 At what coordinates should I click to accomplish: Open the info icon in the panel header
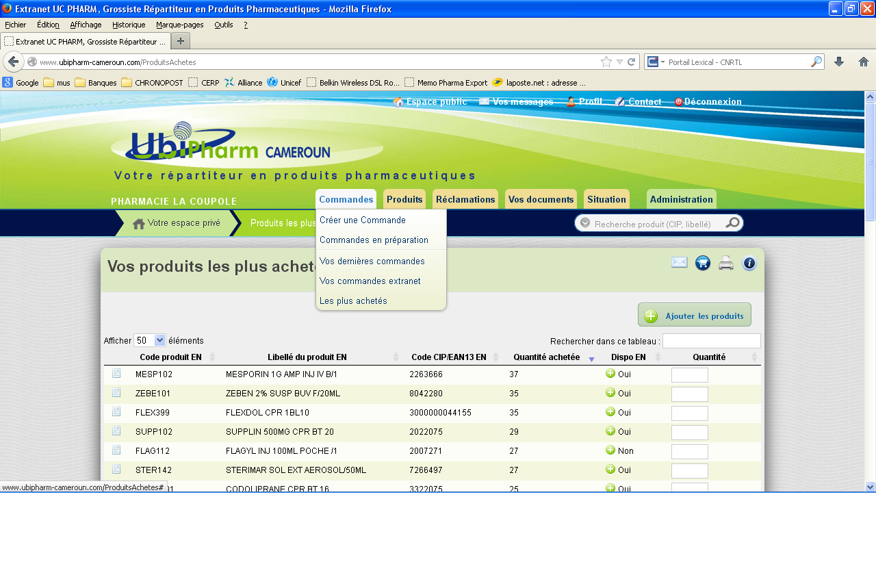pos(749,263)
